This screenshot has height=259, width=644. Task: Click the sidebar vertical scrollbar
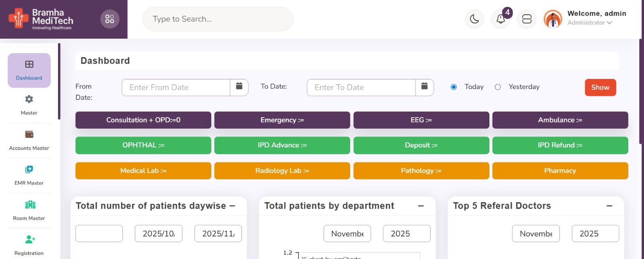click(59, 81)
